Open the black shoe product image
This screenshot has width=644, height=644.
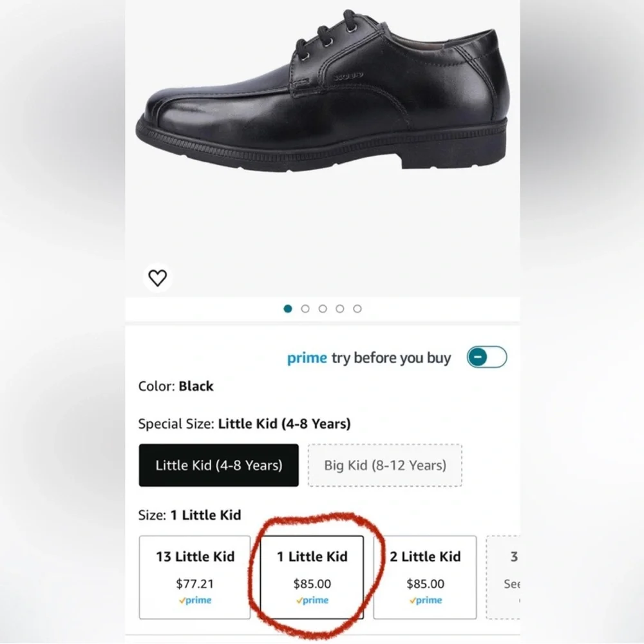(323, 90)
